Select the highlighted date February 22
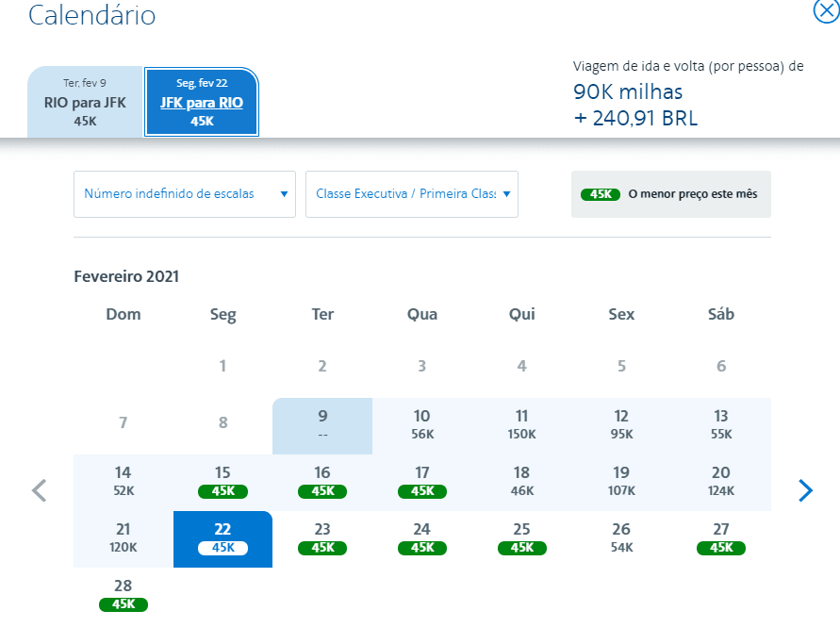 (x=222, y=539)
